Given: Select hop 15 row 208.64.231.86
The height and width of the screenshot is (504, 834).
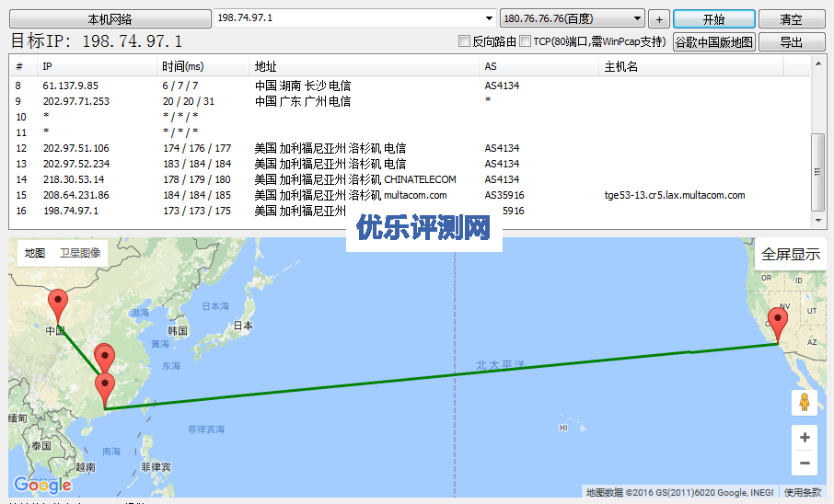Looking at the screenshot, I should (x=75, y=195).
